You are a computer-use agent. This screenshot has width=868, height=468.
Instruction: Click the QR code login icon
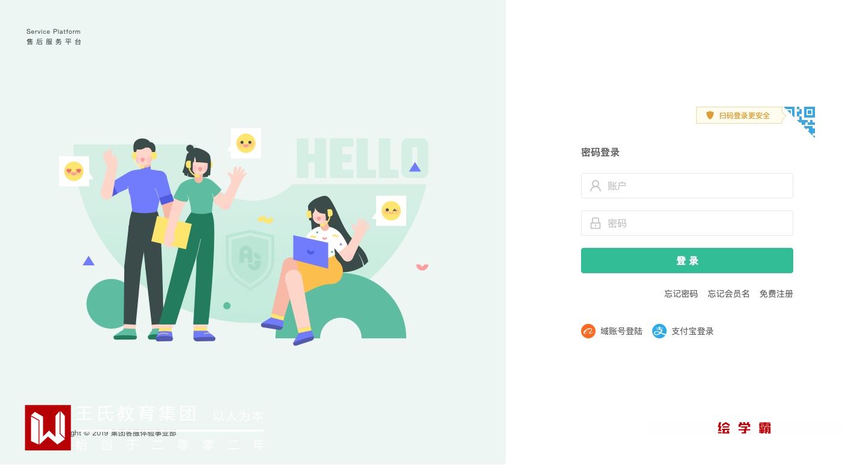click(x=800, y=122)
